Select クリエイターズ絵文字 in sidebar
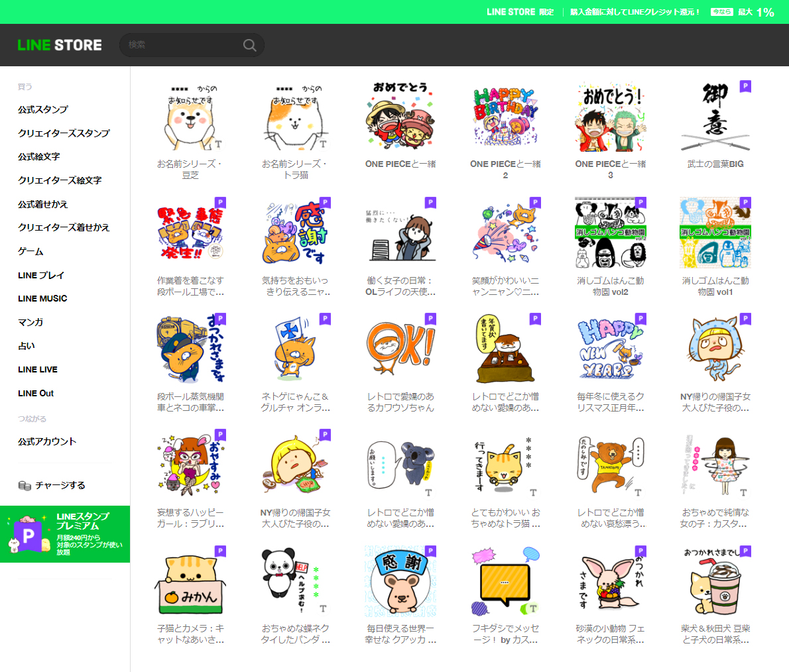This screenshot has height=672, width=789. [x=60, y=180]
